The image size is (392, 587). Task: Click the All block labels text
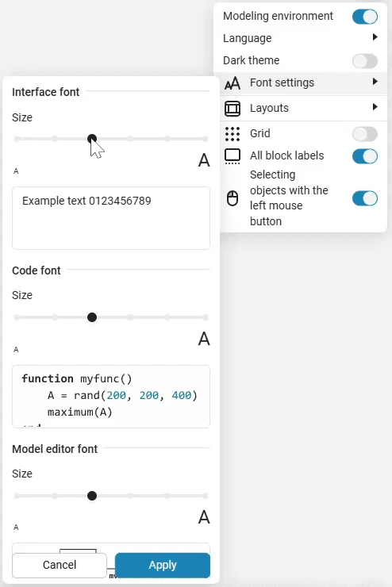point(287,155)
